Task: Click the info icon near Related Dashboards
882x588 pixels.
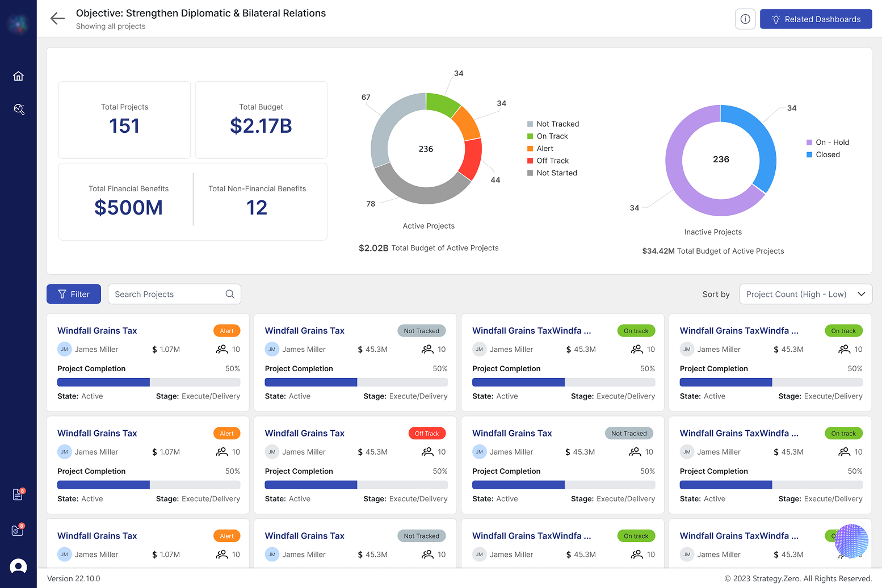Action: tap(745, 19)
